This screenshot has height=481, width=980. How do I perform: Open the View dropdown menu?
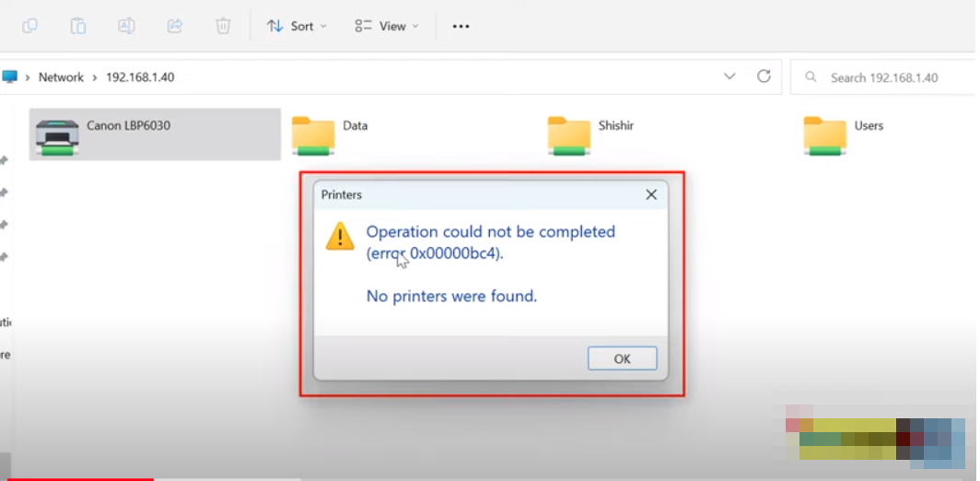[386, 26]
